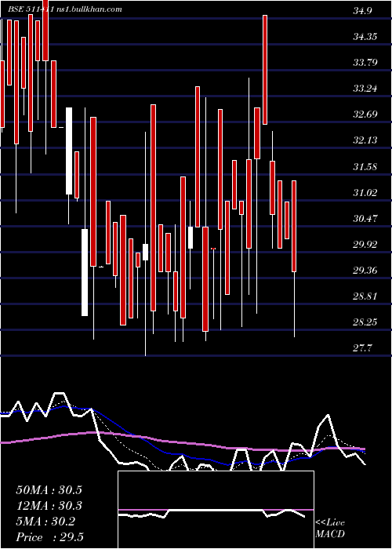
Task: Click the 12MA : 30.3 reading
Action: [x=49, y=506]
